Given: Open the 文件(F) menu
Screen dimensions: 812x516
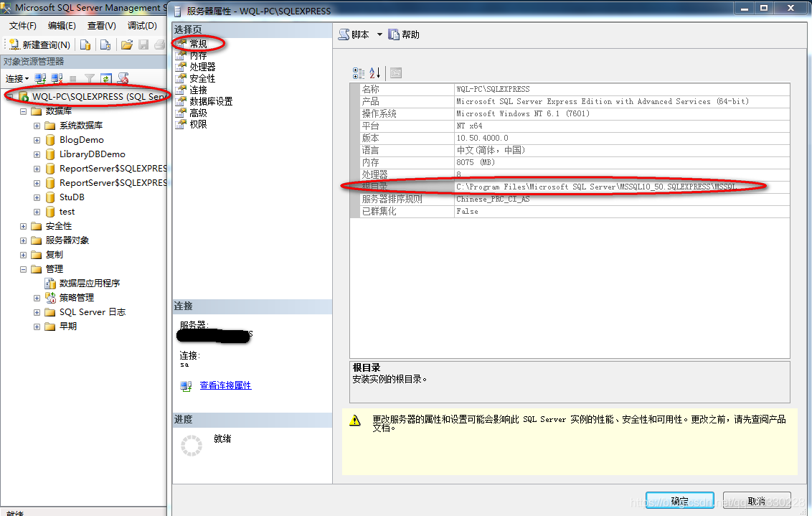Looking at the screenshot, I should [23, 26].
